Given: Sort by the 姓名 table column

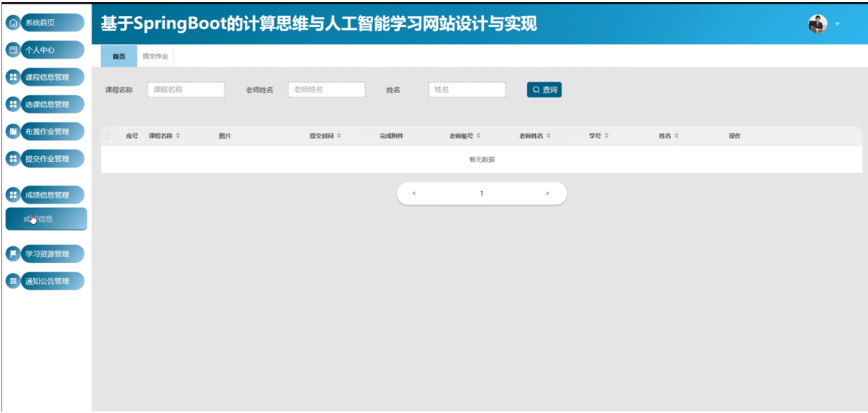Looking at the screenshot, I should (x=676, y=136).
